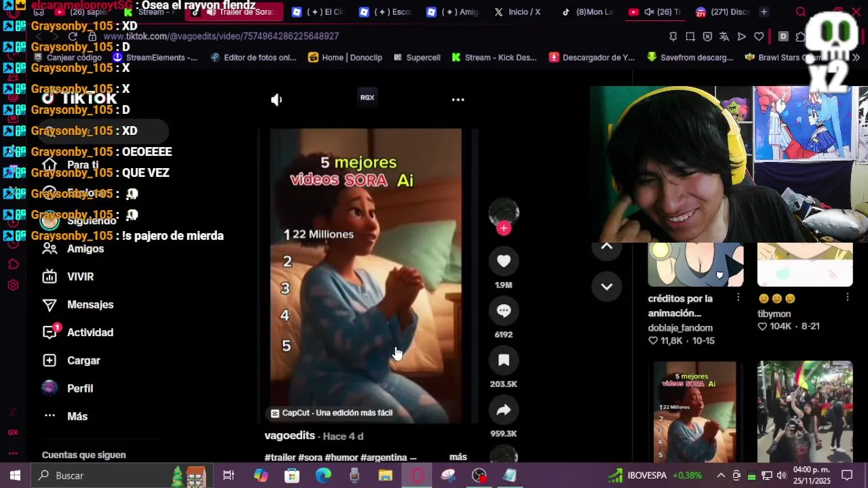Open the doblaje_fandom related video thumbnail
Image resolution: width=868 pixels, height=488 pixels.
(x=695, y=264)
